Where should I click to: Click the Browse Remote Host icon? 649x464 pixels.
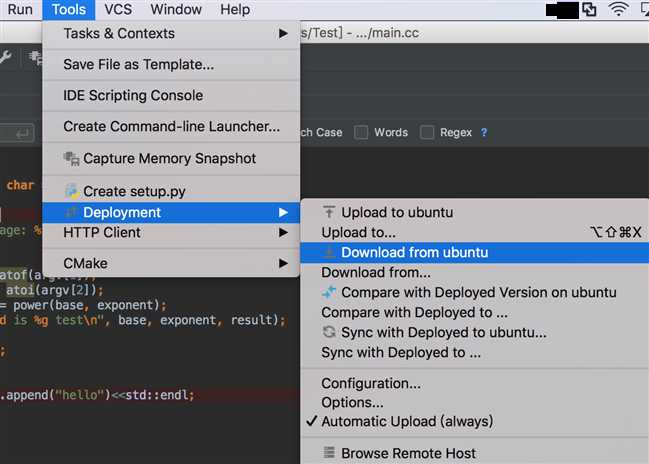click(x=329, y=453)
